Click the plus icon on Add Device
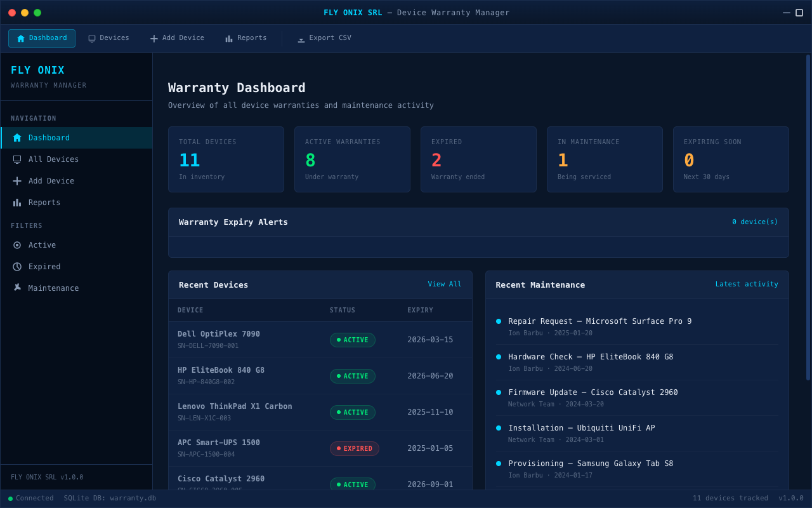812x508 pixels. pos(18,180)
